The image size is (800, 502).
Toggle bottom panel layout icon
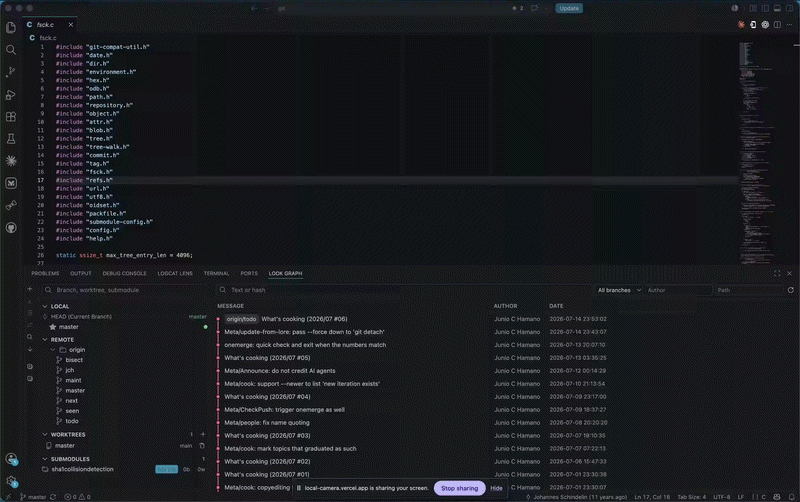(777, 8)
